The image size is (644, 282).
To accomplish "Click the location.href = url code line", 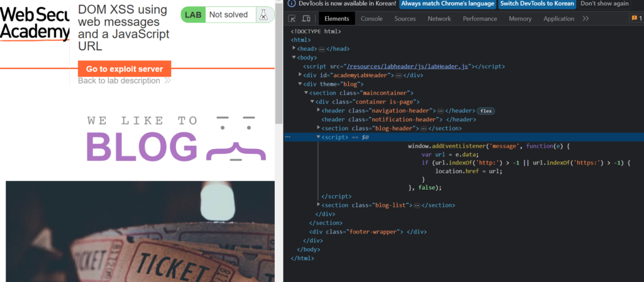I will point(469,171).
